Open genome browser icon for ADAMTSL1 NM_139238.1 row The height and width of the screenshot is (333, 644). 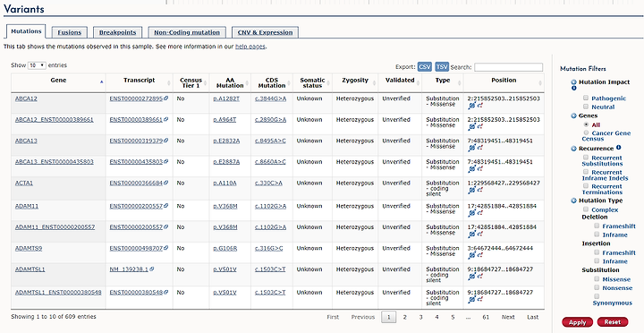(x=472, y=277)
